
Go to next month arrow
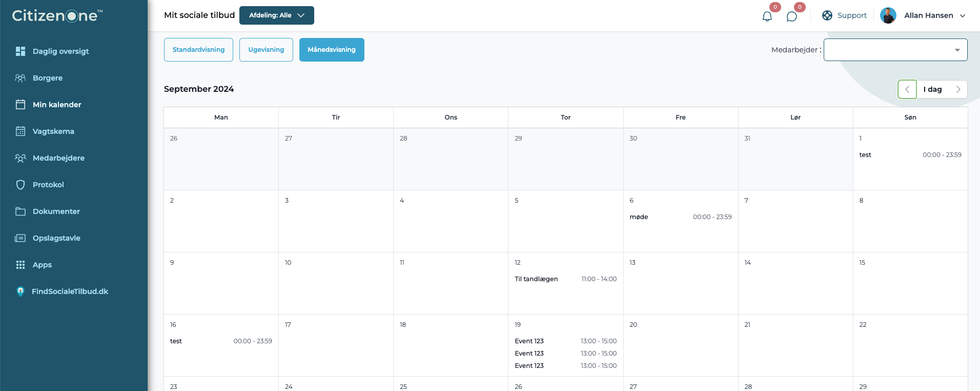958,89
